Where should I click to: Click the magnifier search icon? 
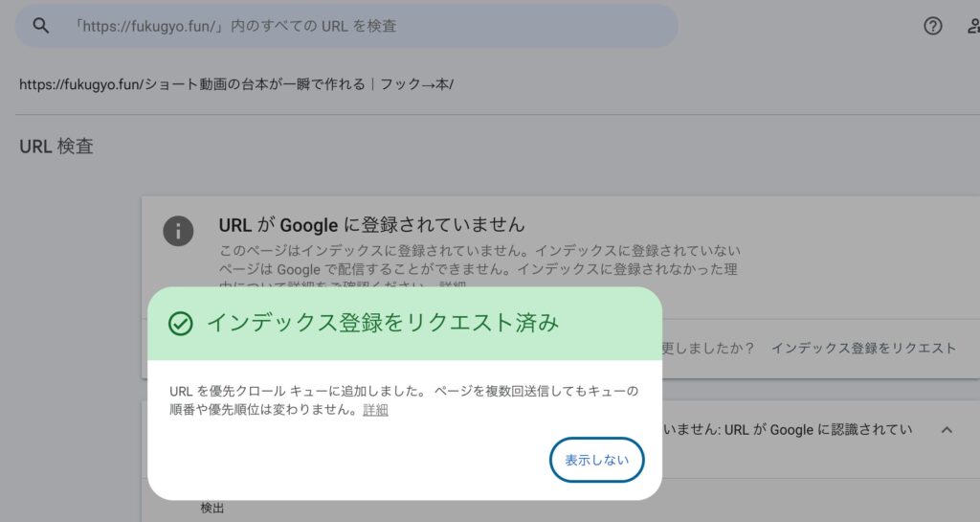pos(40,26)
